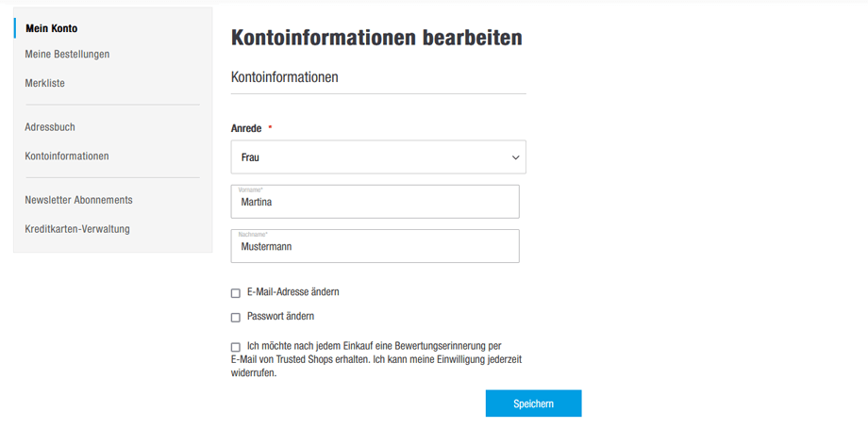Open the Merkliste page
The image size is (868, 428).
click(44, 83)
